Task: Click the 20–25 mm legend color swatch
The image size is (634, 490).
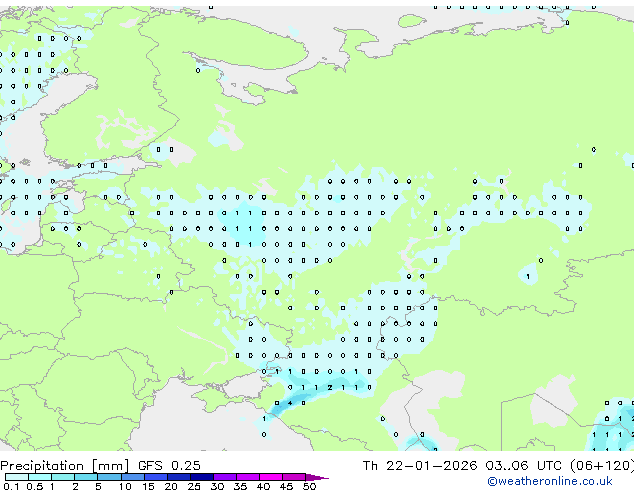Action: (178, 477)
